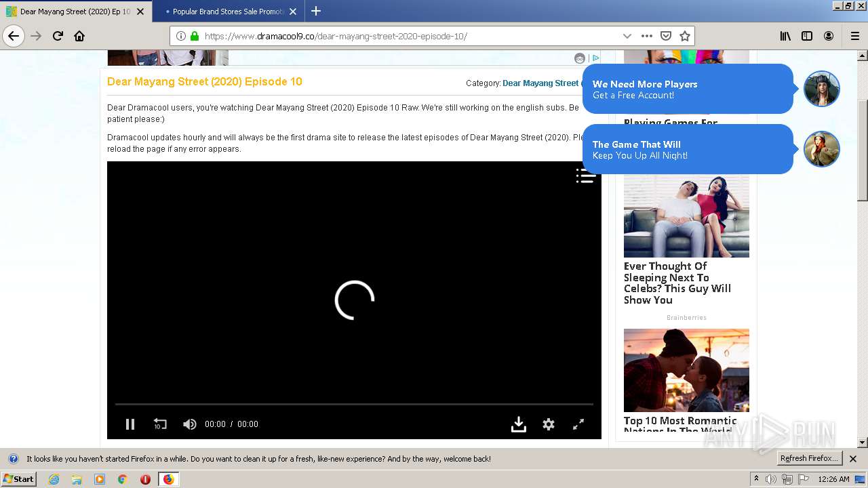The height and width of the screenshot is (488, 868).
Task: Open a new tab with plus button
Action: [316, 11]
